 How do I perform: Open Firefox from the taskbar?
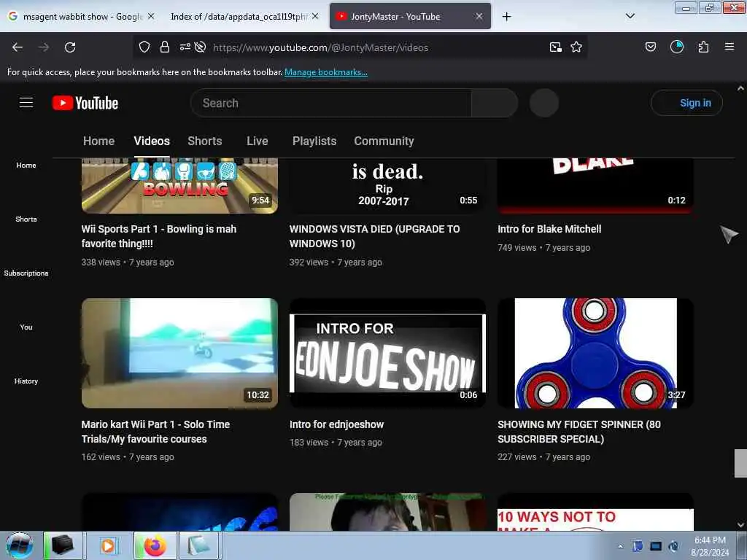pos(155,545)
